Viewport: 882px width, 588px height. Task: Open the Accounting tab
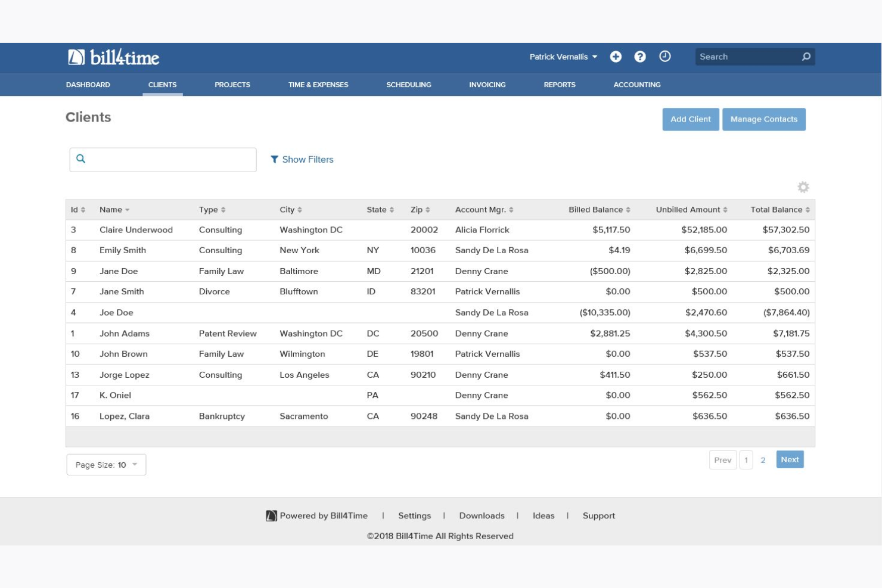click(637, 85)
